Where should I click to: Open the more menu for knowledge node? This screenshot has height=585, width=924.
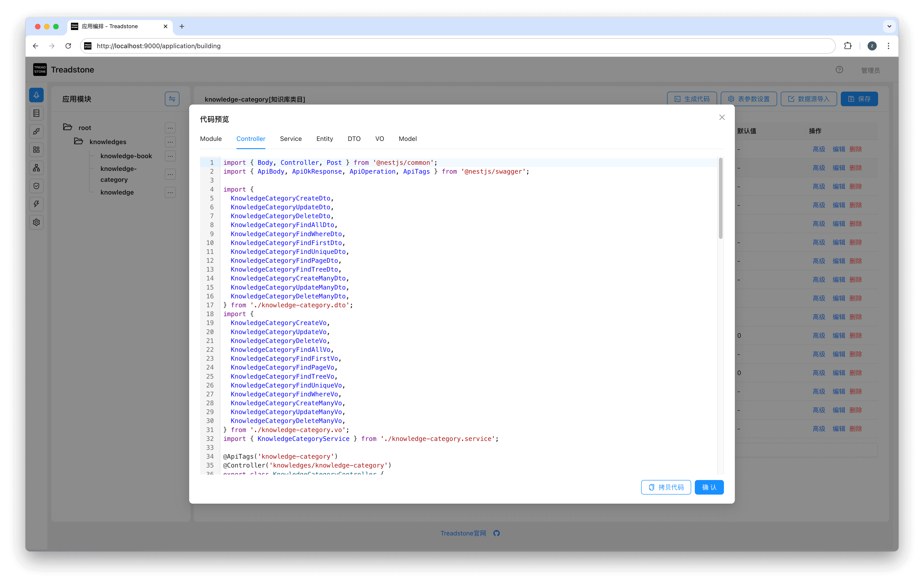point(170,192)
